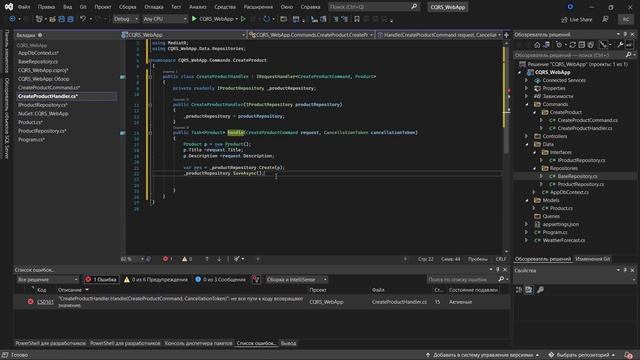The height and width of the screenshot is (360, 640).
Task: Open AppDbContext.cs* in the tabs list
Action: pos(38,53)
